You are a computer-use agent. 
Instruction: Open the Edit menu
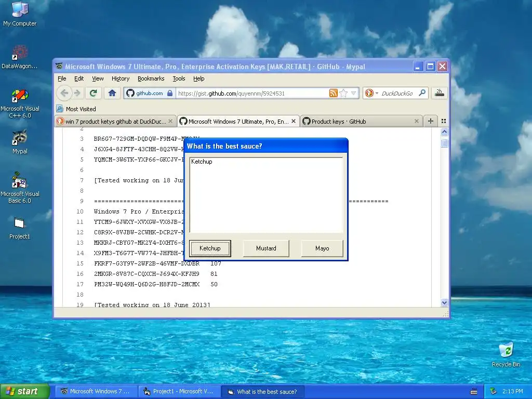pos(79,78)
